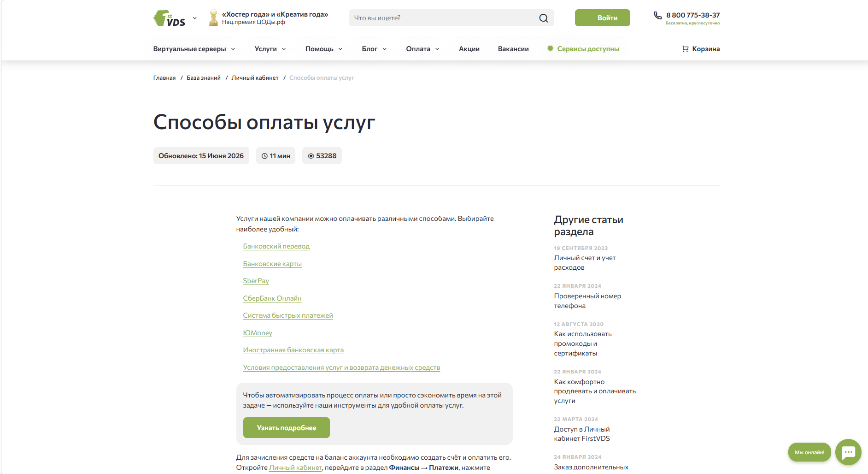This screenshot has height=474, width=868.
Task: Open article Как использовать промокоды и сертификаты
Action: tap(583, 344)
